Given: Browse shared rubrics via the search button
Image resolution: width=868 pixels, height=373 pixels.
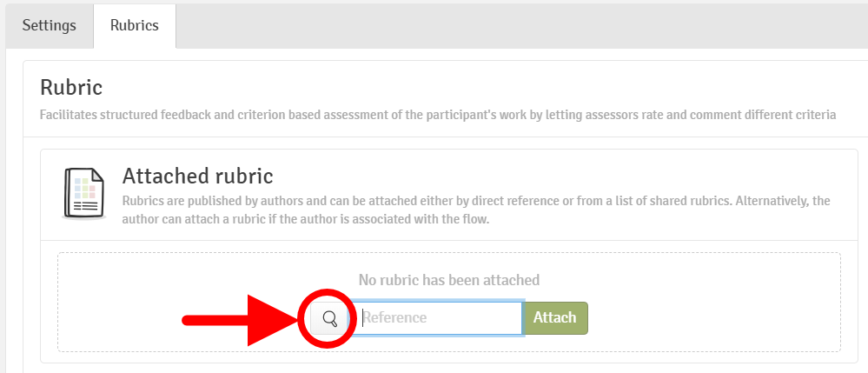Looking at the screenshot, I should [x=329, y=318].
